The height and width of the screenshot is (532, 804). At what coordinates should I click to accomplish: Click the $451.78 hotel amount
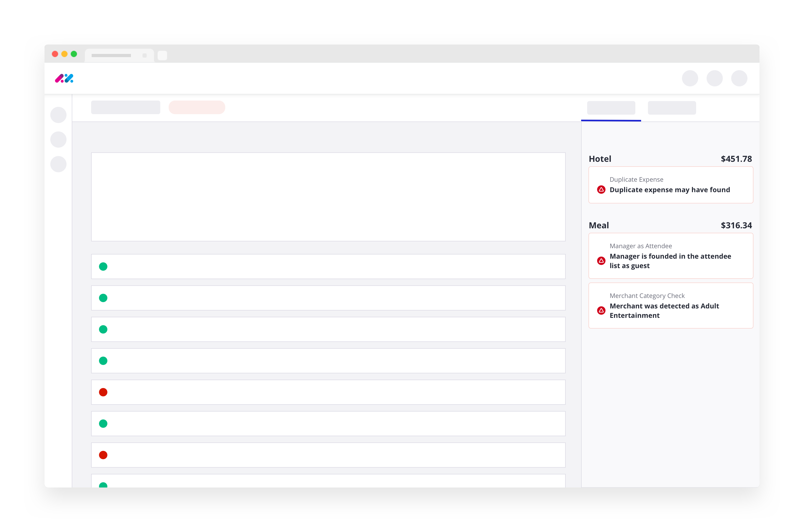(x=736, y=159)
